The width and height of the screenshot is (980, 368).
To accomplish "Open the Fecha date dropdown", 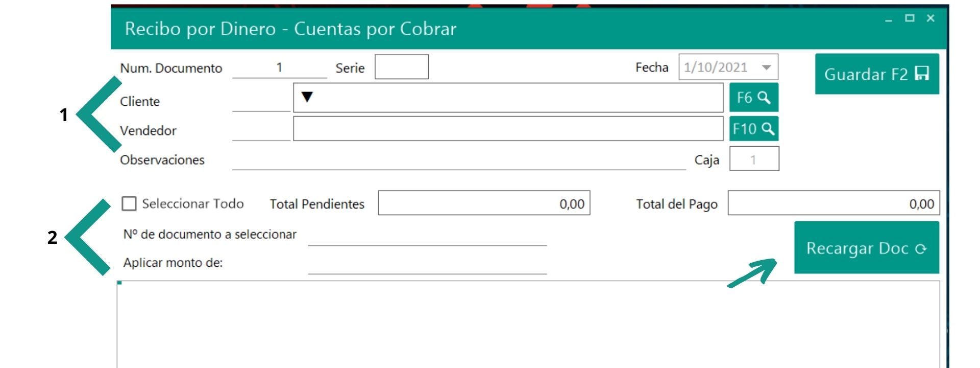I will [766, 67].
